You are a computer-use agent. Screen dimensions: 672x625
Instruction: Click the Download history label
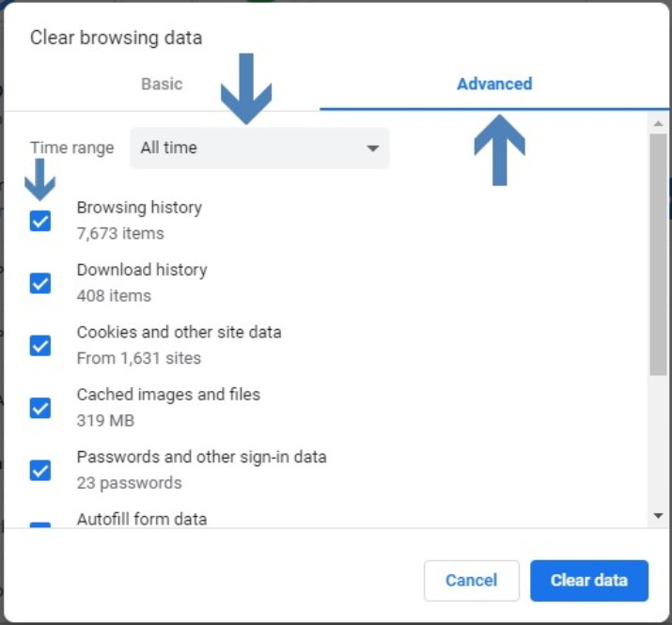(142, 270)
